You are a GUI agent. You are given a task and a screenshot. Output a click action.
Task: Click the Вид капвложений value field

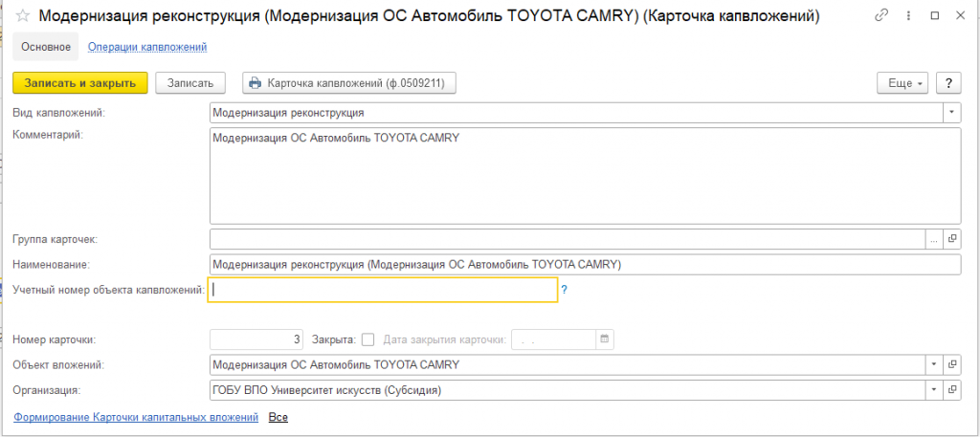(576, 113)
